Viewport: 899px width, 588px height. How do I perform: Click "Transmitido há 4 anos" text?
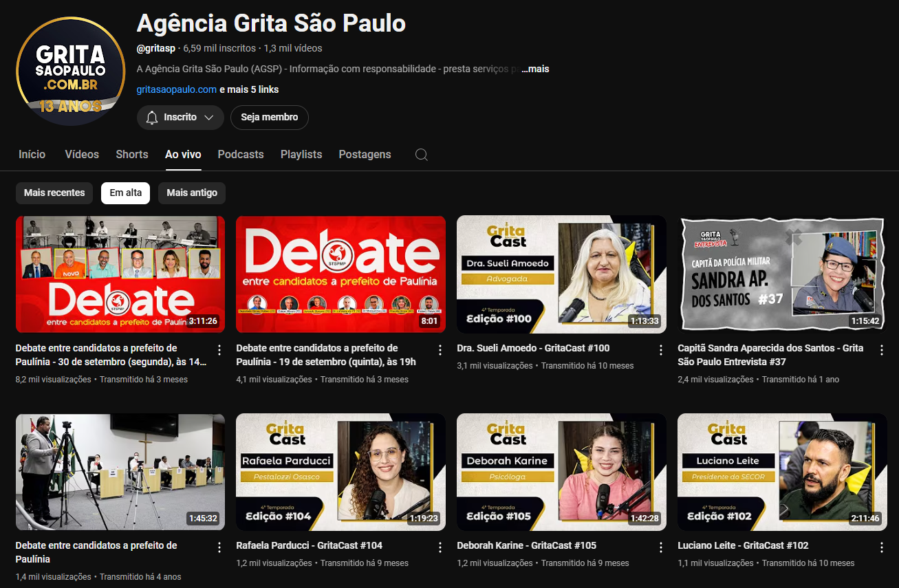coord(140,577)
